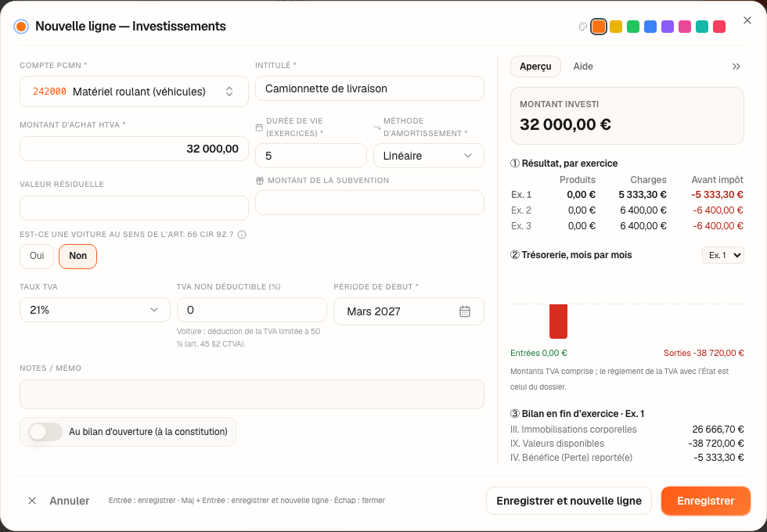Open the Taux TVA 21% dropdown
767x532 pixels.
coord(95,310)
